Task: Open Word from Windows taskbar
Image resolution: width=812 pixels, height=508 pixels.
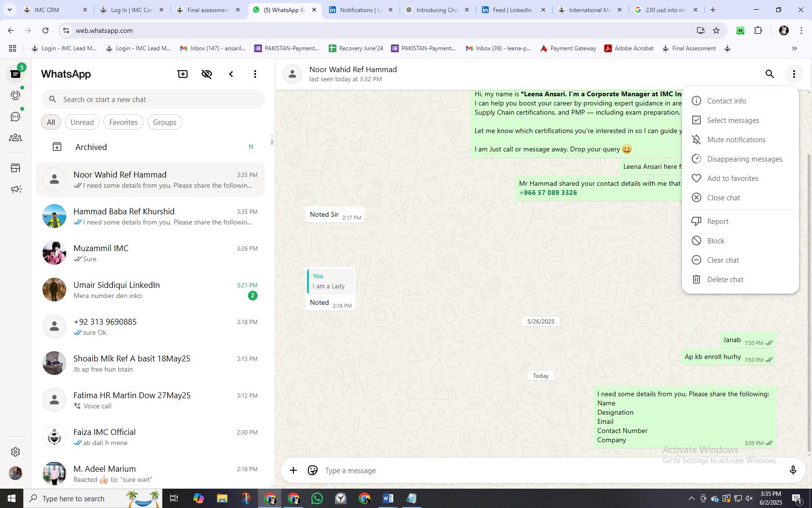Action: [388, 498]
